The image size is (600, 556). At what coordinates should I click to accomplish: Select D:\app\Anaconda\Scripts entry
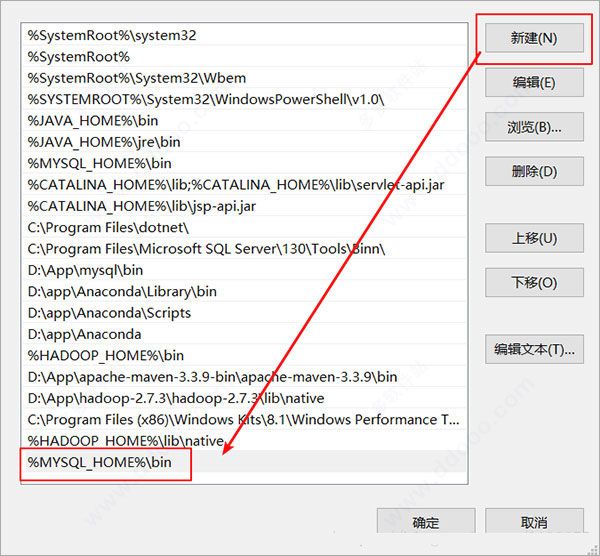click(244, 313)
